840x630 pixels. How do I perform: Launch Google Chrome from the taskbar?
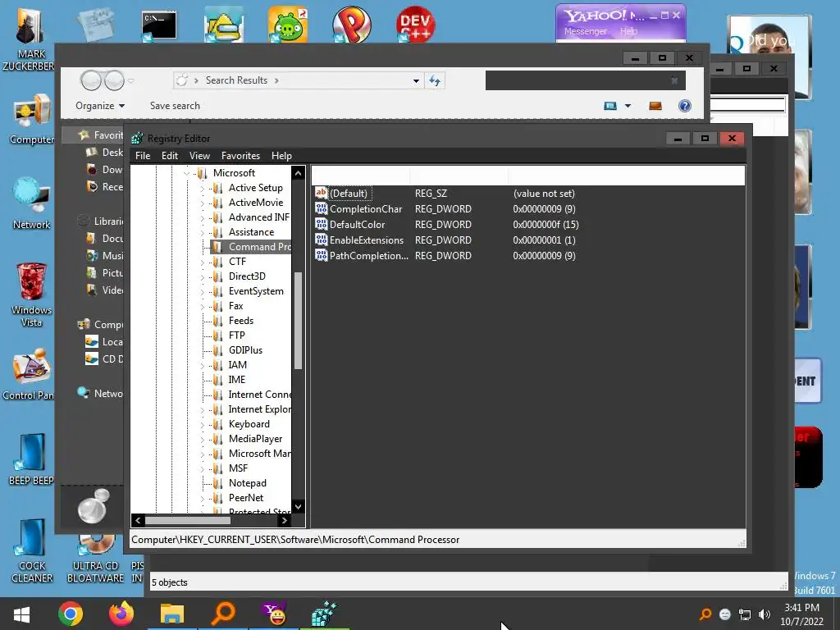pyautogui.click(x=71, y=614)
